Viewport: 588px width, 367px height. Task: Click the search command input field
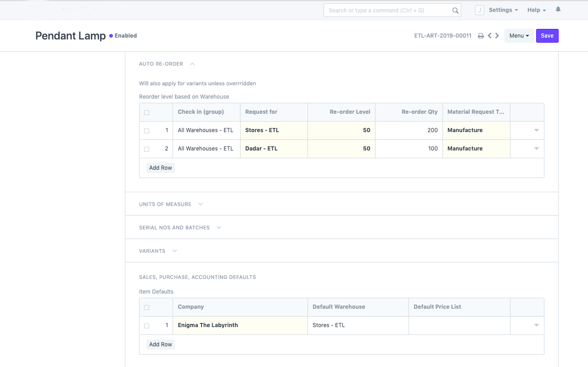point(388,11)
